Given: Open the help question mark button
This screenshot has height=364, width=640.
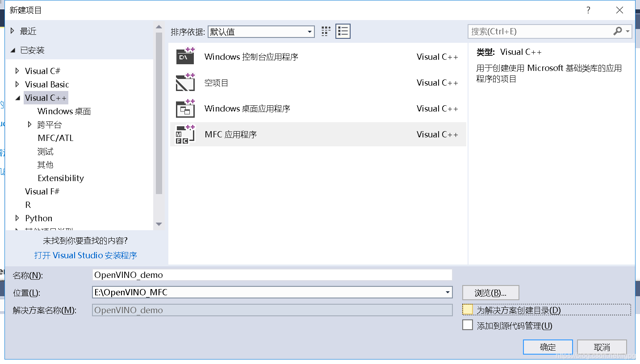Looking at the screenshot, I should (588, 10).
